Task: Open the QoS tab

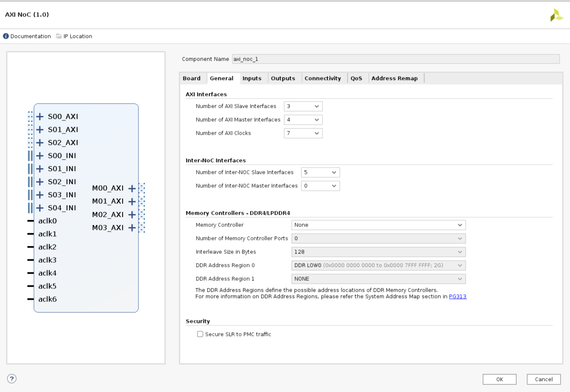Action: click(356, 78)
